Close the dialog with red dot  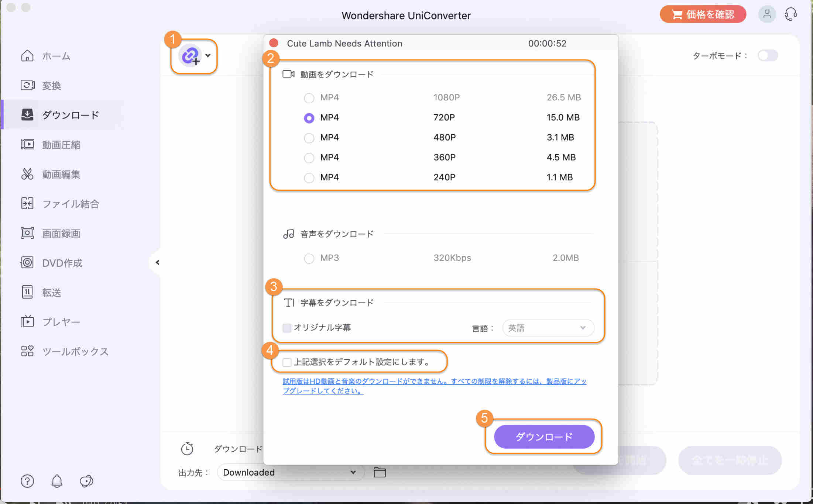(274, 43)
